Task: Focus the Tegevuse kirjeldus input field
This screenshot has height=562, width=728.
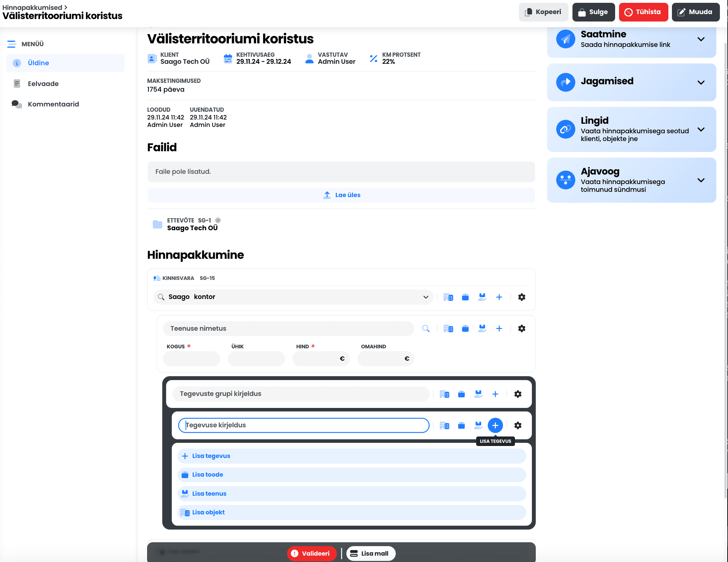Action: pos(304,425)
